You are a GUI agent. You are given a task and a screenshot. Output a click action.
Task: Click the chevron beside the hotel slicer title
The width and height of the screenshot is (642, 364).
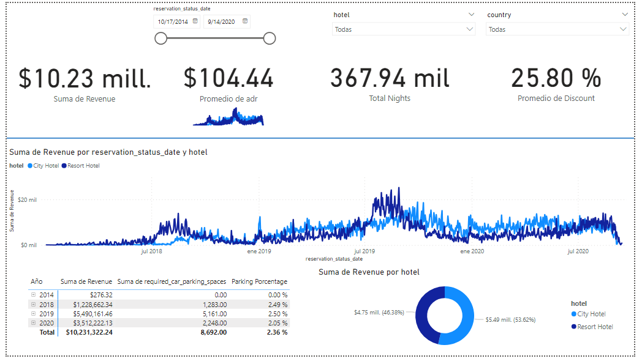pyautogui.click(x=470, y=14)
